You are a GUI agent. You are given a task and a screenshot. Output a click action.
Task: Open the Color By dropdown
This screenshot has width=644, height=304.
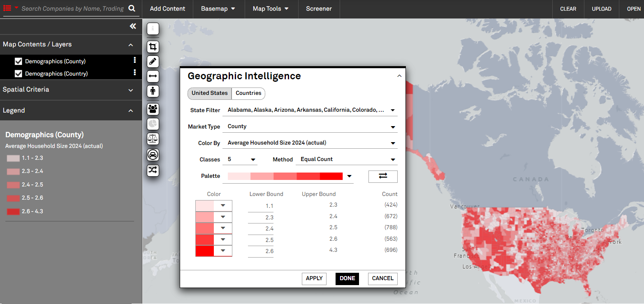click(310, 143)
